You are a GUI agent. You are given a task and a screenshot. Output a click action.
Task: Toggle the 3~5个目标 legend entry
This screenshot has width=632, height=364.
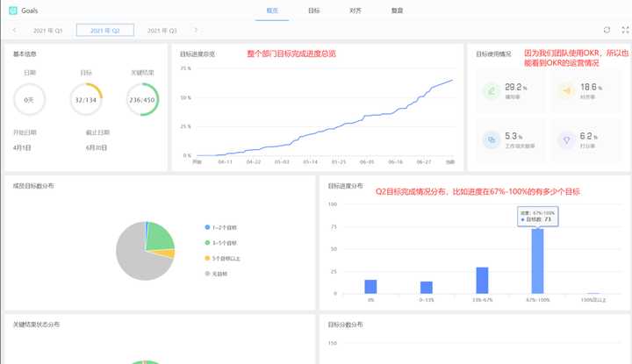coord(221,243)
